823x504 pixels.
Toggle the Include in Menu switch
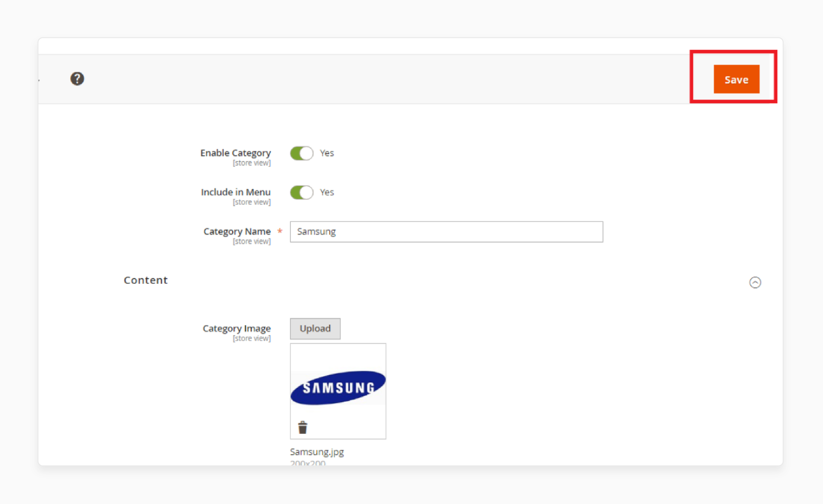[302, 192]
